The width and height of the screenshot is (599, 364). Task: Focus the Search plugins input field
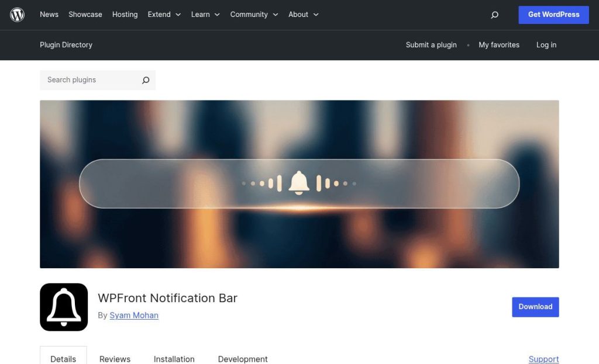pyautogui.click(x=91, y=80)
